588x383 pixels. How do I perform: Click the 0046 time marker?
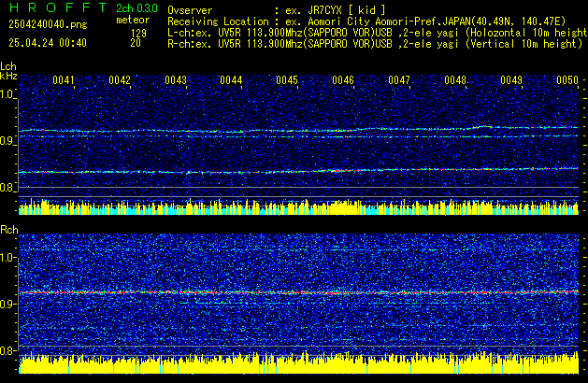point(343,80)
